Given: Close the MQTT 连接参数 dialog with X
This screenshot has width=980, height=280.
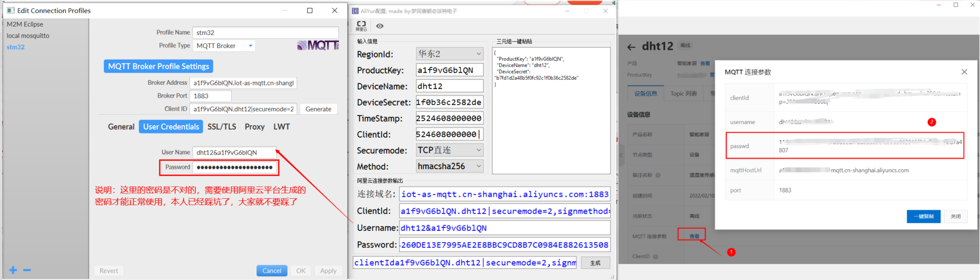Looking at the screenshot, I should coord(964,72).
